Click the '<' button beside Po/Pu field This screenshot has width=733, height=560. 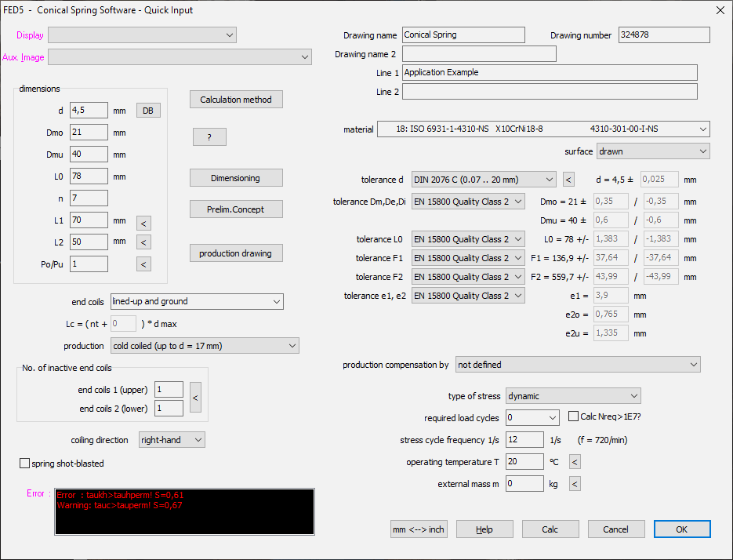[x=143, y=264]
